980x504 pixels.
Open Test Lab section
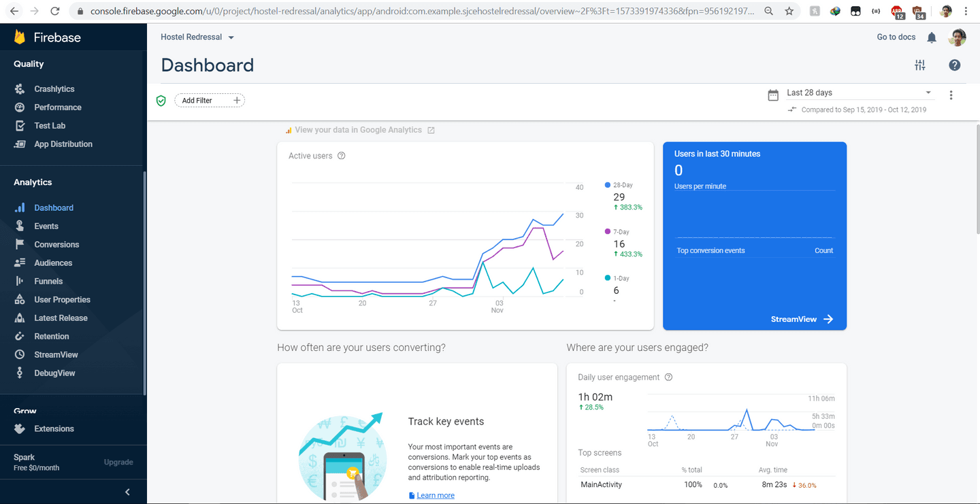click(x=50, y=126)
